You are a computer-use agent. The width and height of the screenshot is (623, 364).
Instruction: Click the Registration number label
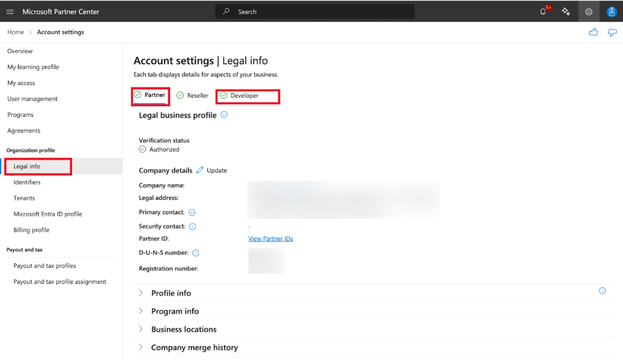pyautogui.click(x=168, y=269)
